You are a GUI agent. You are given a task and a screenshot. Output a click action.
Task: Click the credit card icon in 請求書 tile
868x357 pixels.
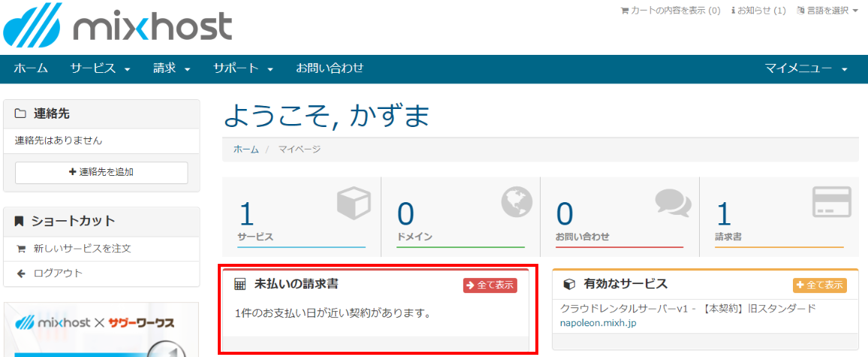coord(831,201)
